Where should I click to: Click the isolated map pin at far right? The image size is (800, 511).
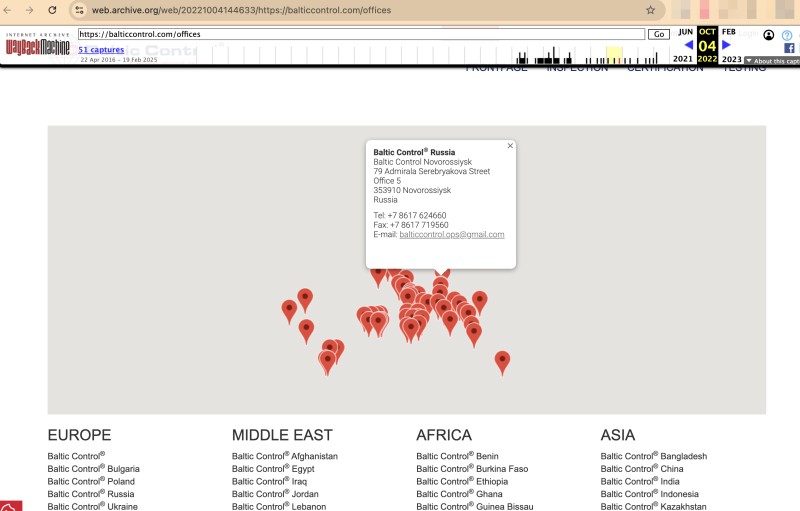point(502,363)
